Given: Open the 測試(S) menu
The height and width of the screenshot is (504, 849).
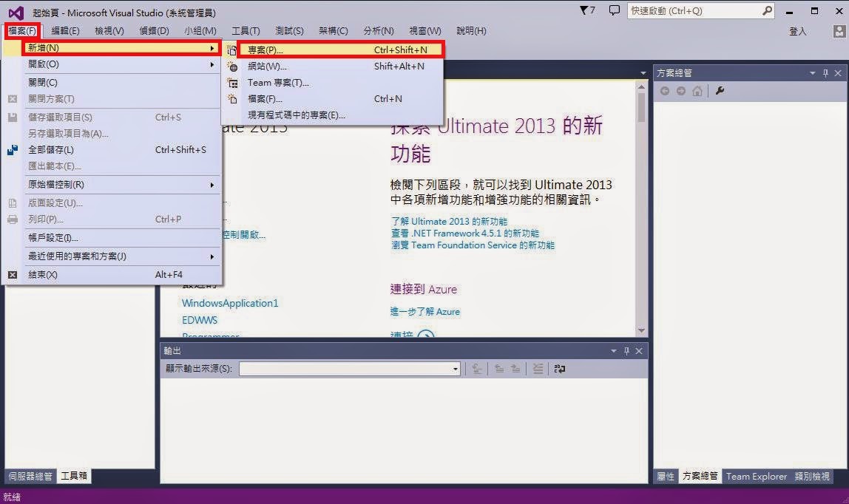Looking at the screenshot, I should point(289,31).
